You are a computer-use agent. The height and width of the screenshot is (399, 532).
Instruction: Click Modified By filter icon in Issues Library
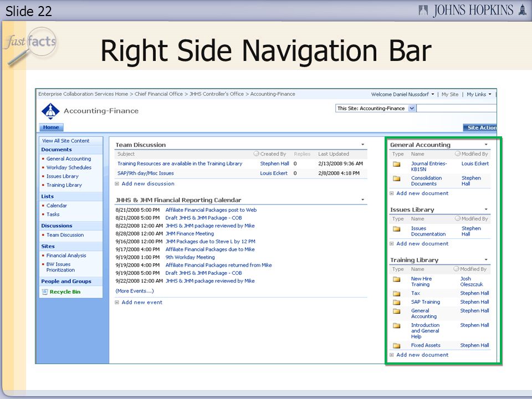click(x=458, y=218)
